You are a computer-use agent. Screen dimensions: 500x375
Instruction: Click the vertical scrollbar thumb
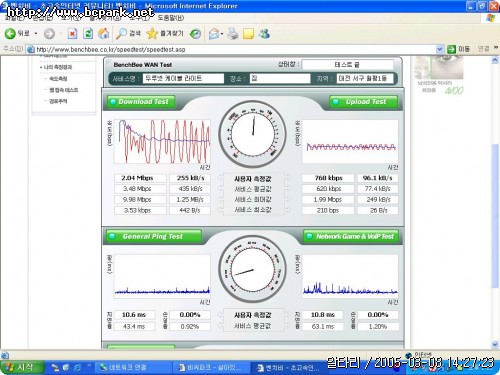point(495,216)
